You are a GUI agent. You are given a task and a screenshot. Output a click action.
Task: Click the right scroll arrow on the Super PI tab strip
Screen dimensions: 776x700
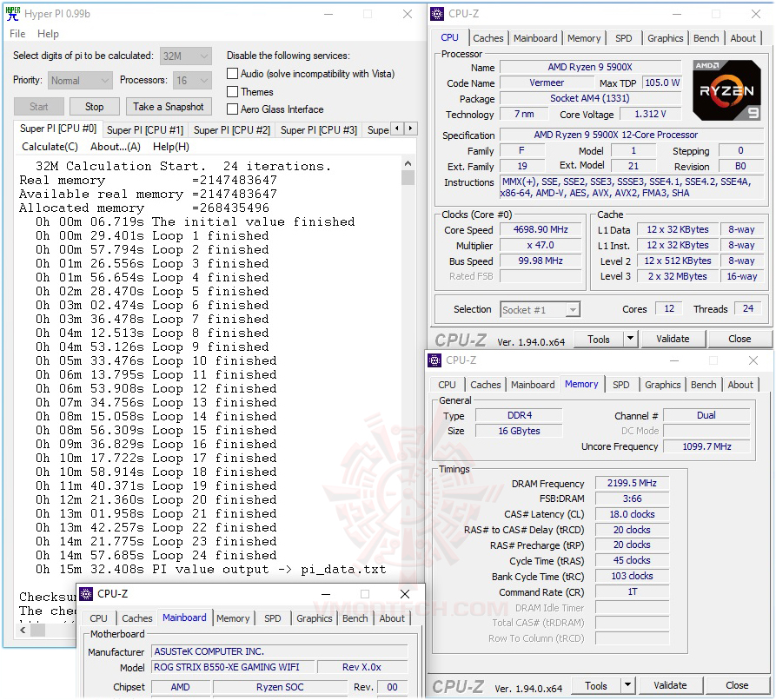(x=410, y=127)
